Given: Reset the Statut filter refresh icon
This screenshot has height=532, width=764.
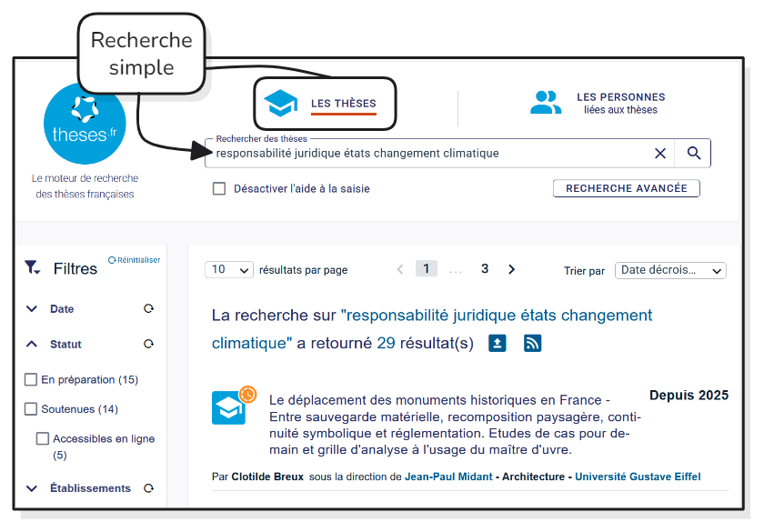Looking at the screenshot, I should pyautogui.click(x=148, y=345).
